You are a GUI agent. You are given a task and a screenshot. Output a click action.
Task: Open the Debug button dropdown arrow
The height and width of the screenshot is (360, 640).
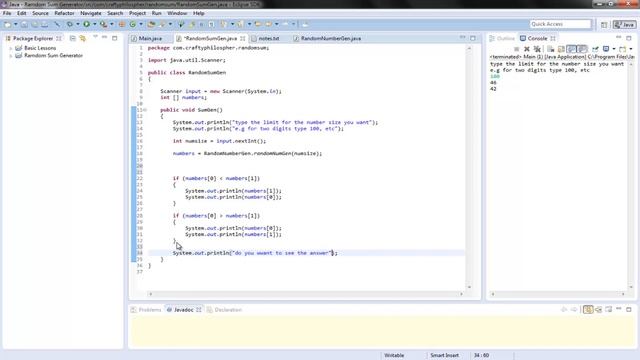[78, 24]
